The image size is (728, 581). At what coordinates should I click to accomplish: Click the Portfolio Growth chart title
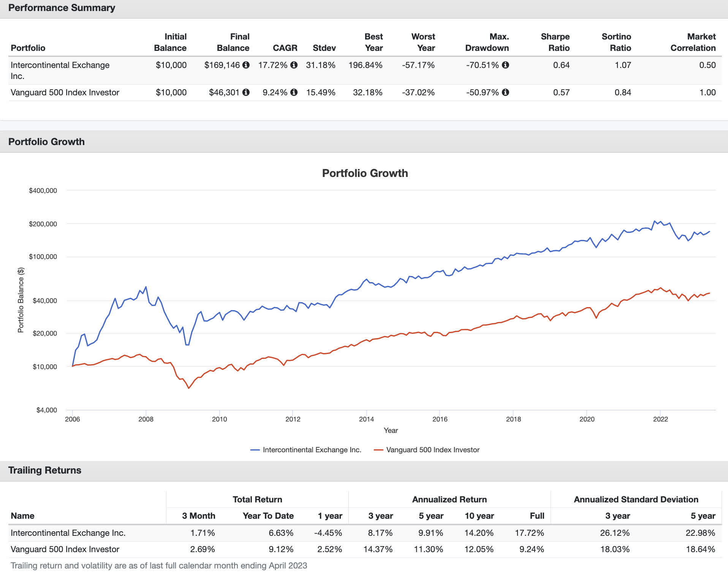tap(365, 173)
